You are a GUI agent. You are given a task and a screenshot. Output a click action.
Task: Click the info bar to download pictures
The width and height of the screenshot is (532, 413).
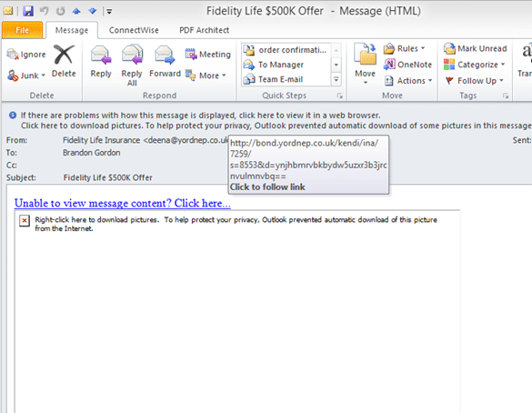tap(276, 126)
